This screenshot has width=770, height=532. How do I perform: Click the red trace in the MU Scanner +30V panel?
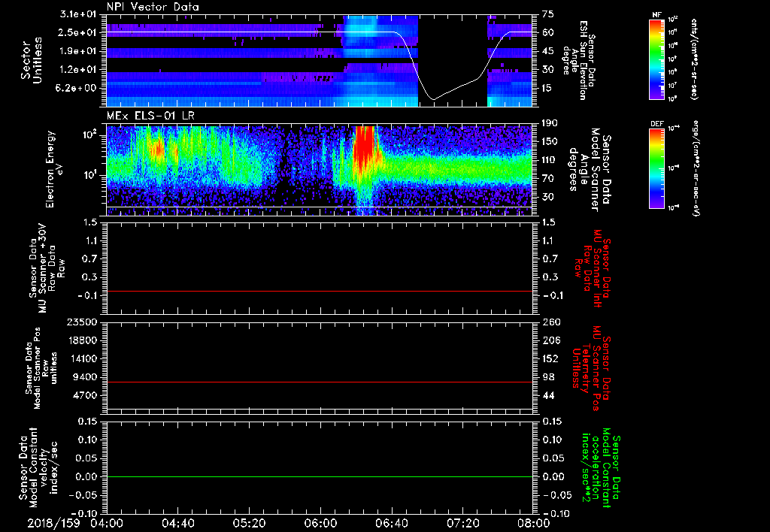click(x=319, y=292)
